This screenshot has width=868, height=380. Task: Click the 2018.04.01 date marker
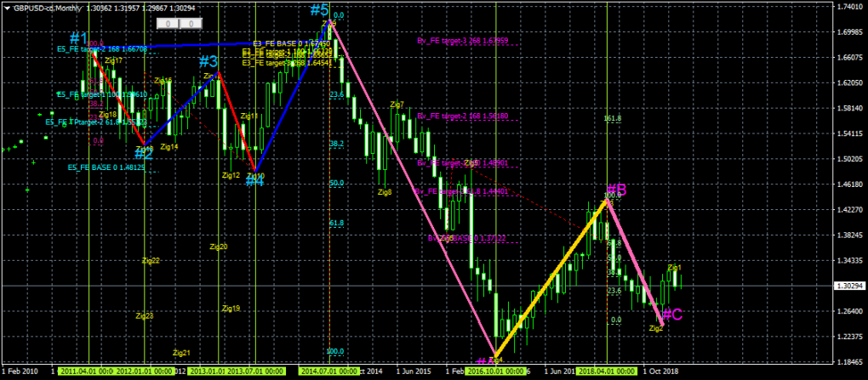(x=607, y=371)
